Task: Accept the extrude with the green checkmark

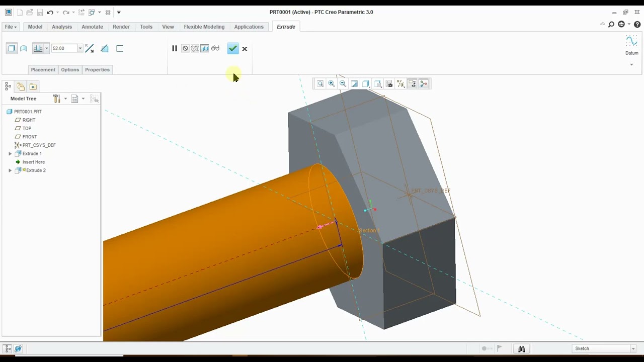Action: pyautogui.click(x=232, y=48)
